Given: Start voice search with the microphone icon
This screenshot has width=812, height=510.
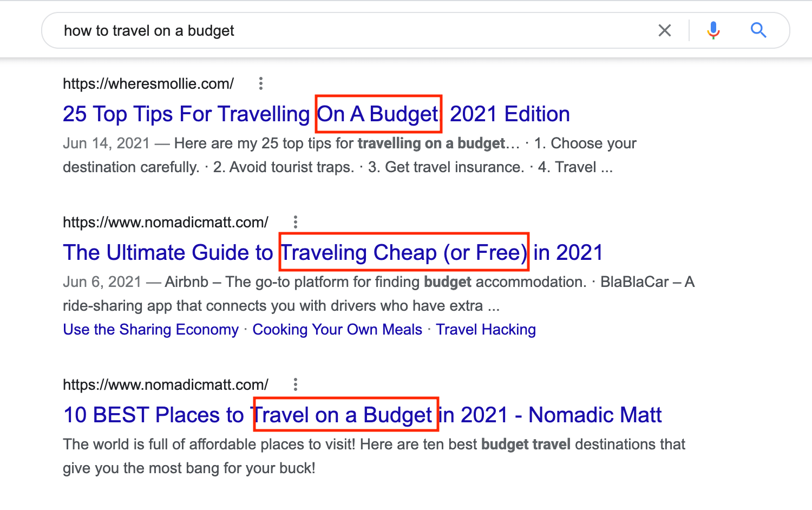Looking at the screenshot, I should click(x=713, y=30).
